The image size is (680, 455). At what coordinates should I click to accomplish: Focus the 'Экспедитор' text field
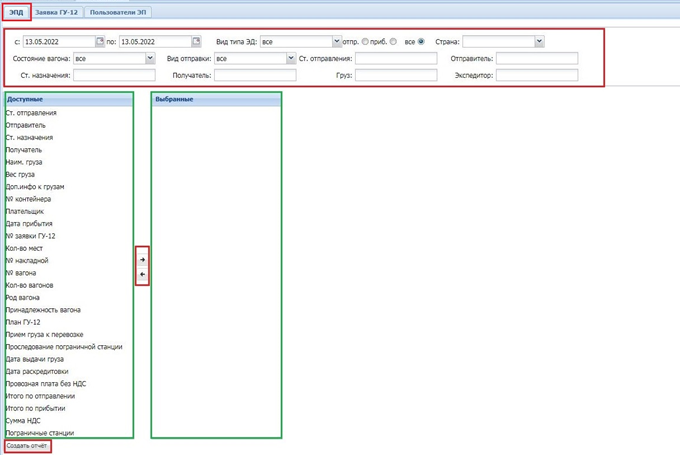[x=537, y=75]
